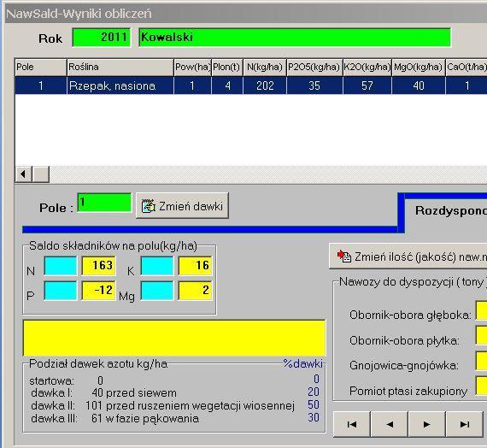Viewport: 487px width, 448px height.
Task: Click dawka I: 40 przed siewem line
Action: point(103,392)
